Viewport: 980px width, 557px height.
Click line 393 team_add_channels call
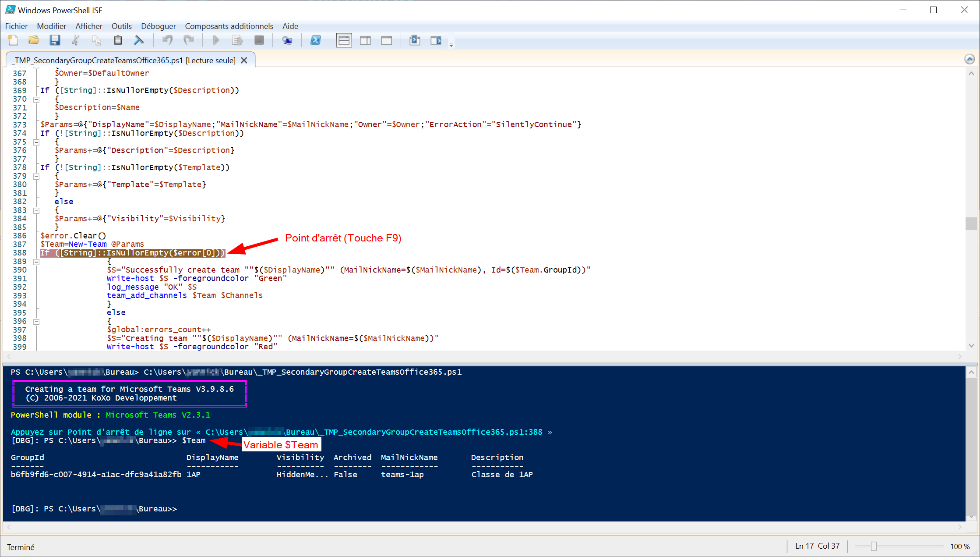(x=184, y=295)
